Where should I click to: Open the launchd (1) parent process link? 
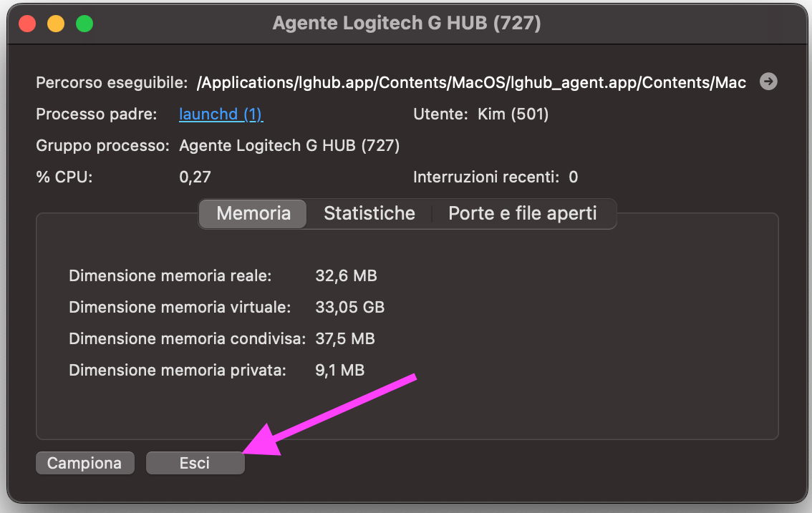point(221,114)
